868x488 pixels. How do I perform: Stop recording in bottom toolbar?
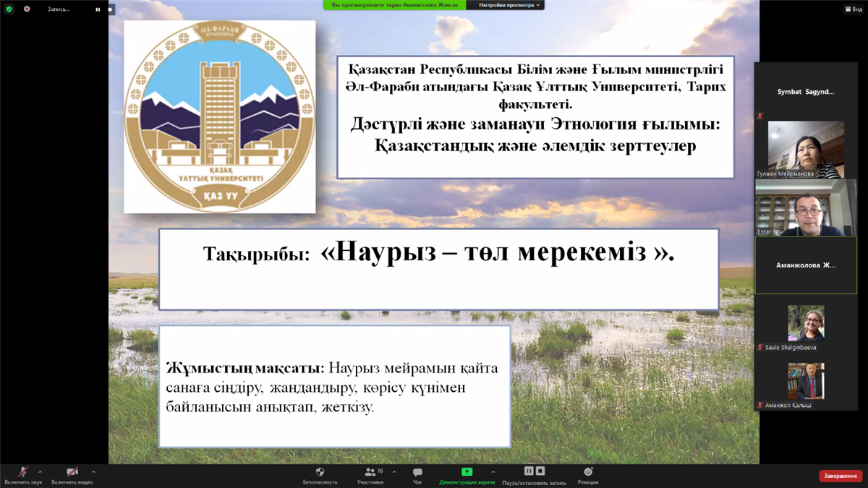540,471
